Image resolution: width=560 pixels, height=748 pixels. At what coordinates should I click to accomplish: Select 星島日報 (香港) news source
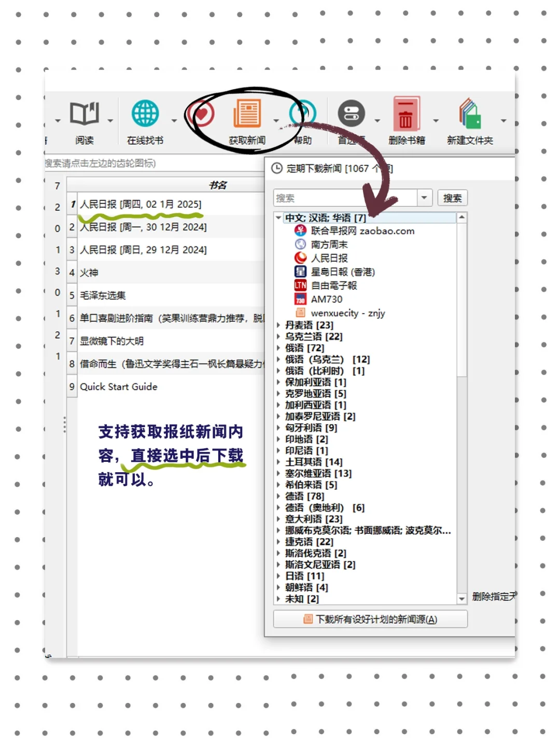[335, 272]
